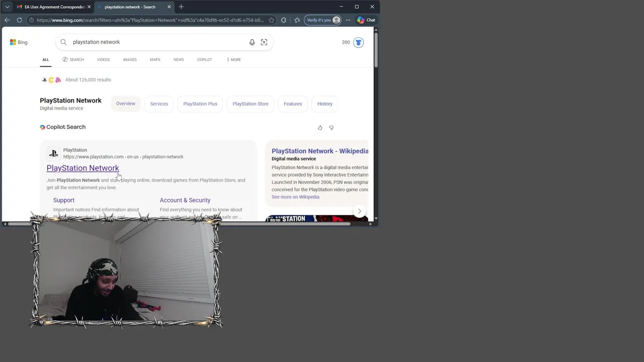Expand the MORE menu
644x362 pixels.
(233, 59)
